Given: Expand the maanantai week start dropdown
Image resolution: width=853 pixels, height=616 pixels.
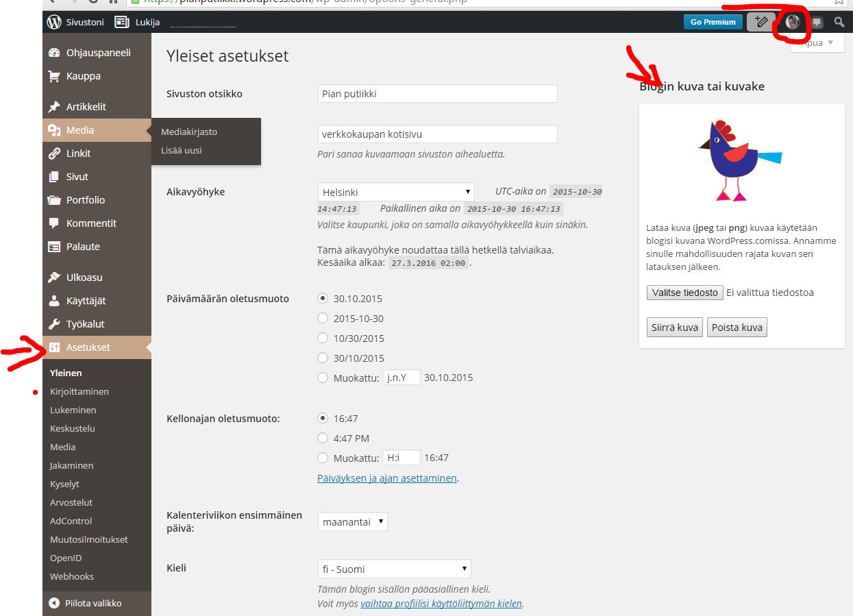Looking at the screenshot, I should tap(352, 521).
